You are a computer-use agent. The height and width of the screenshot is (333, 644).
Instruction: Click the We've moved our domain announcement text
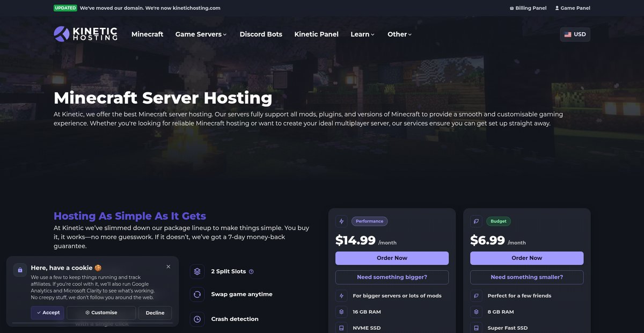[x=150, y=8]
